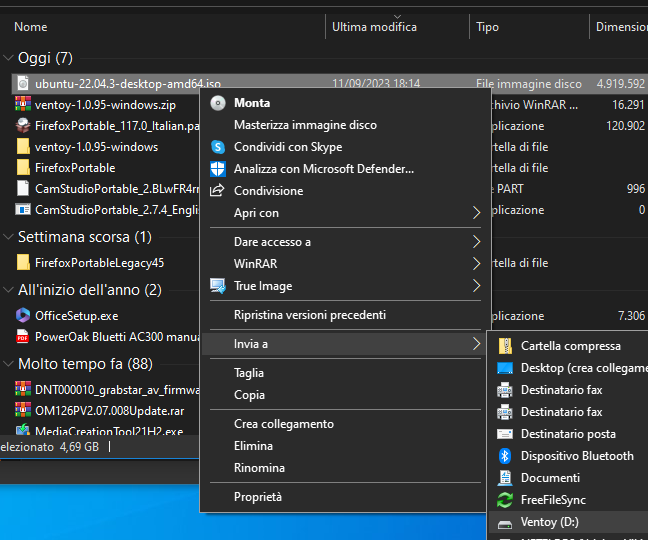Choose Condividi con Skype
The width and height of the screenshot is (648, 540).
[x=343, y=147]
